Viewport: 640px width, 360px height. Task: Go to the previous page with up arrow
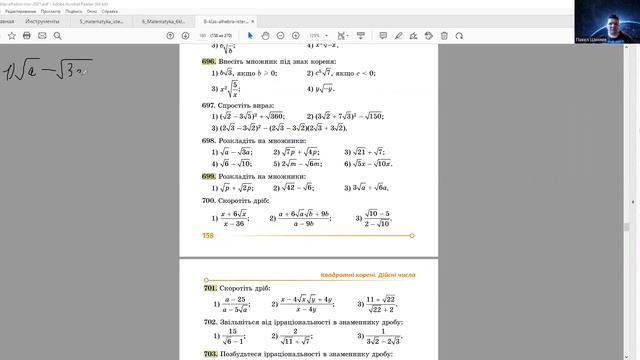click(170, 36)
